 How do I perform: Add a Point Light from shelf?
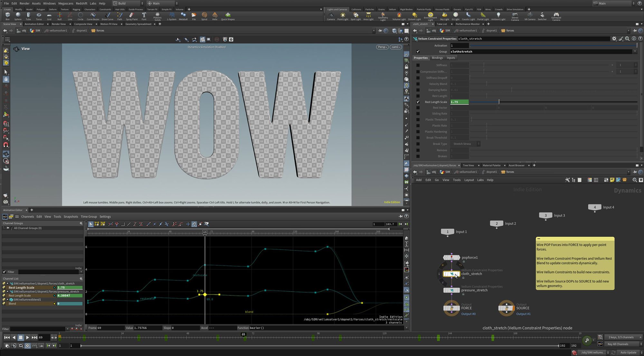[343, 16]
